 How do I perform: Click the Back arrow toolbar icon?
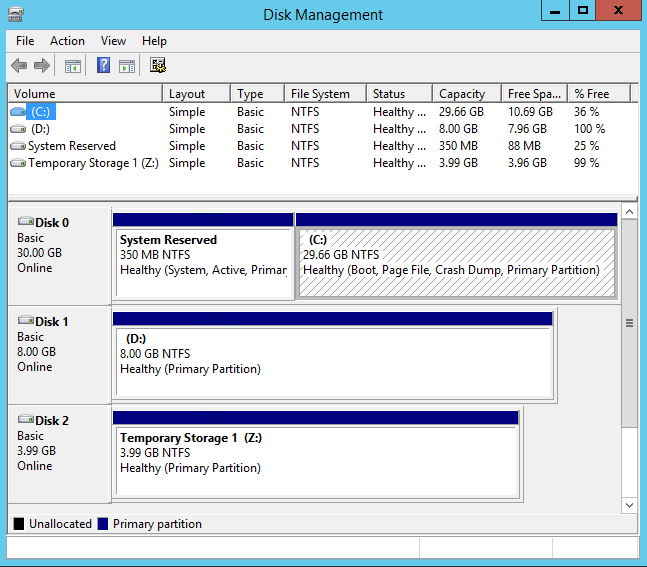tap(19, 66)
